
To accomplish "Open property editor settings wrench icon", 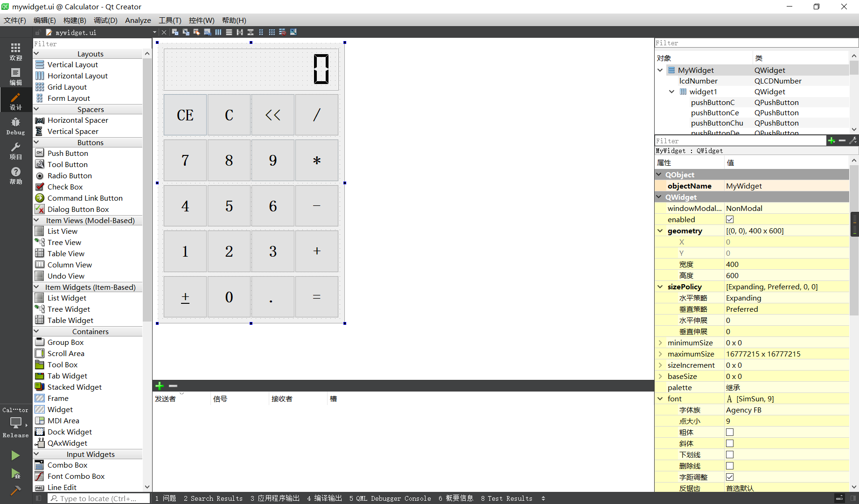I will click(853, 140).
